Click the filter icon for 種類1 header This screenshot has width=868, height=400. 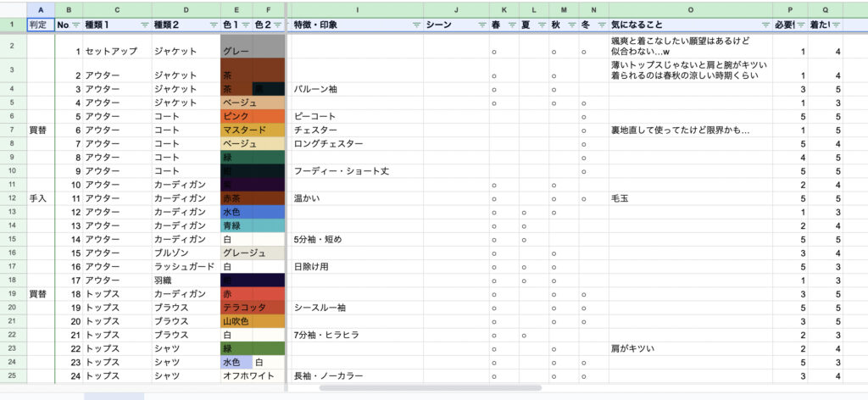click(143, 25)
